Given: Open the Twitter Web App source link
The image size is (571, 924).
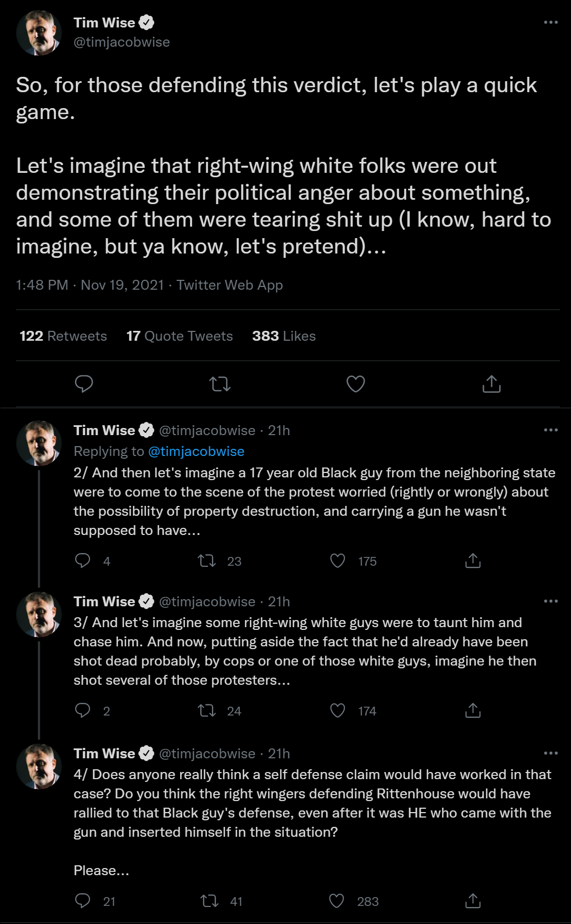Looking at the screenshot, I should (229, 285).
